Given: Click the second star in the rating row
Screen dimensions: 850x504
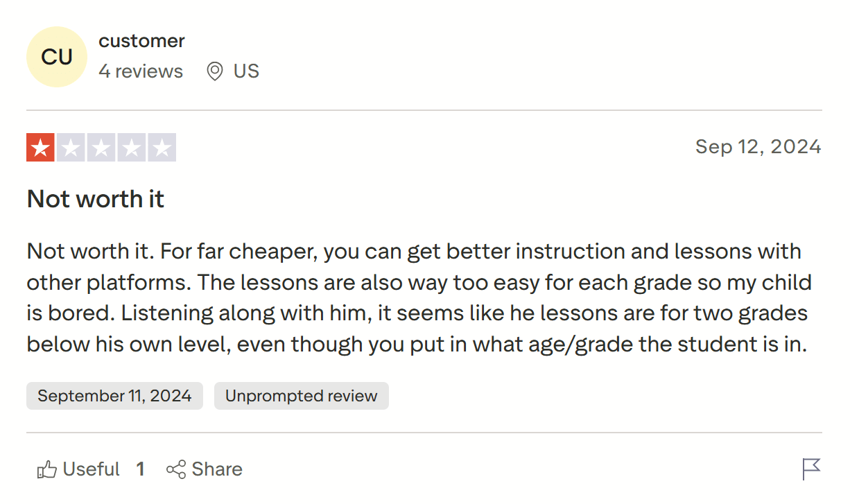Looking at the screenshot, I should 71,147.
